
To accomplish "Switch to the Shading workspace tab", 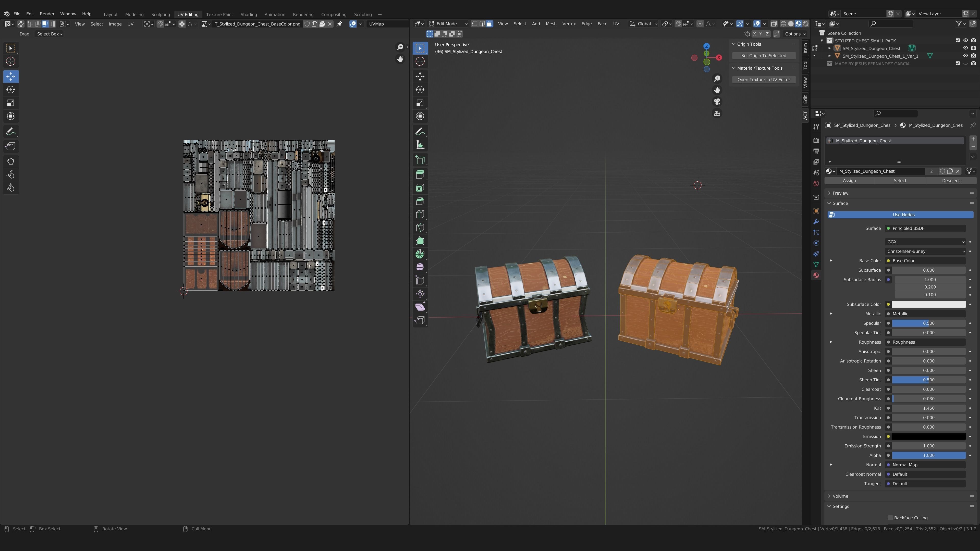I will click(248, 15).
